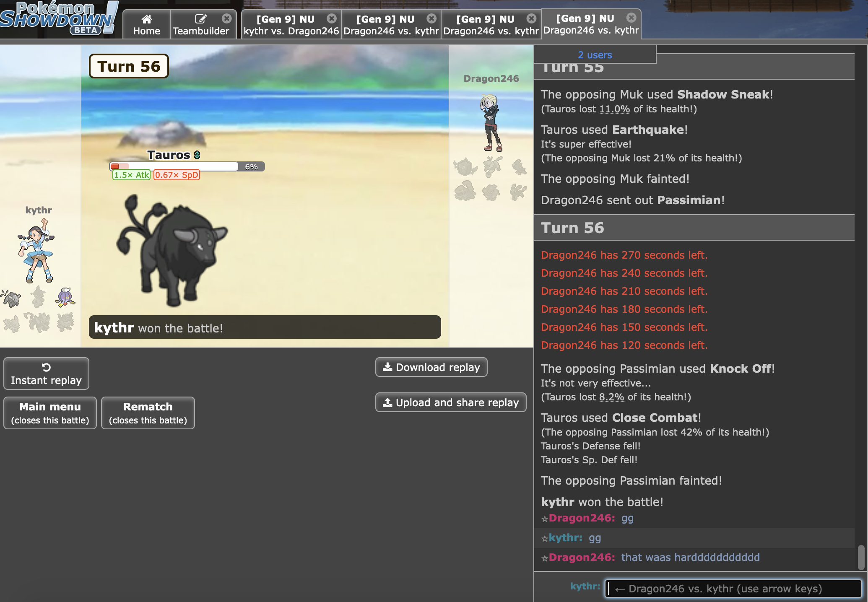Image resolution: width=868 pixels, height=602 pixels.
Task: Open the Home tab
Action: pyautogui.click(x=146, y=25)
